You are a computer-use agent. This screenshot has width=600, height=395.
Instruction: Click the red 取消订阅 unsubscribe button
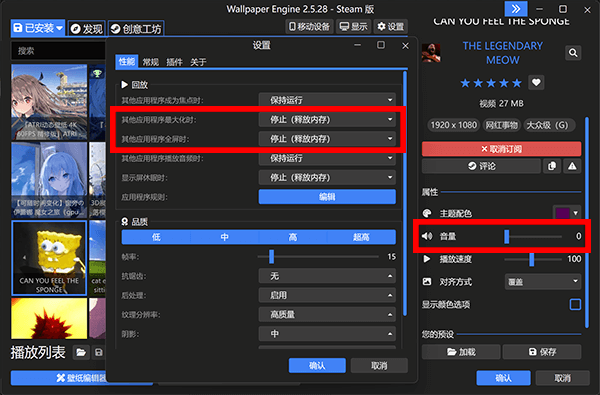pyautogui.click(x=501, y=149)
